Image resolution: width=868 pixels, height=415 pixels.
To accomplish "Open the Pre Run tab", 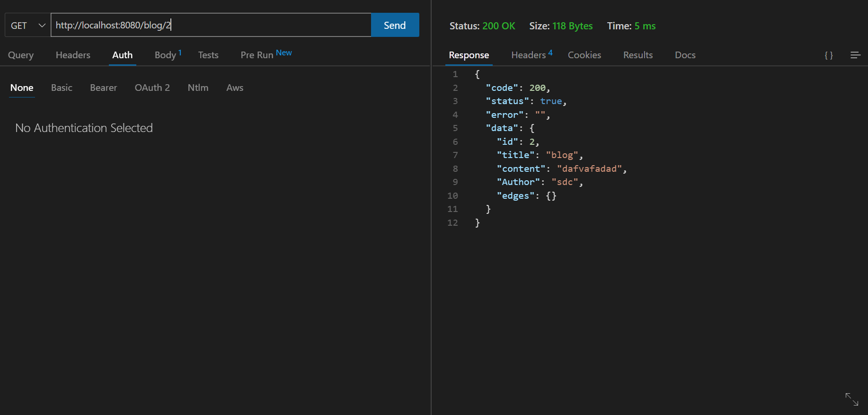I will click(x=266, y=54).
